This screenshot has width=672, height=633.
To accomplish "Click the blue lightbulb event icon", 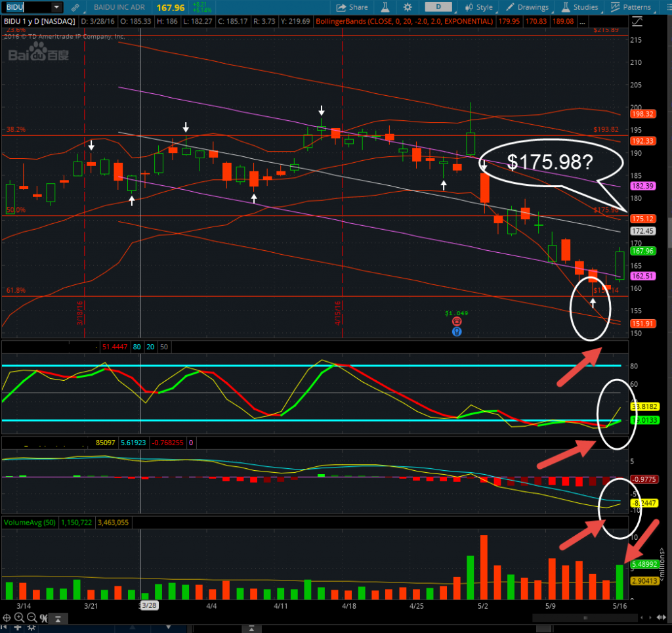I will tap(457, 332).
